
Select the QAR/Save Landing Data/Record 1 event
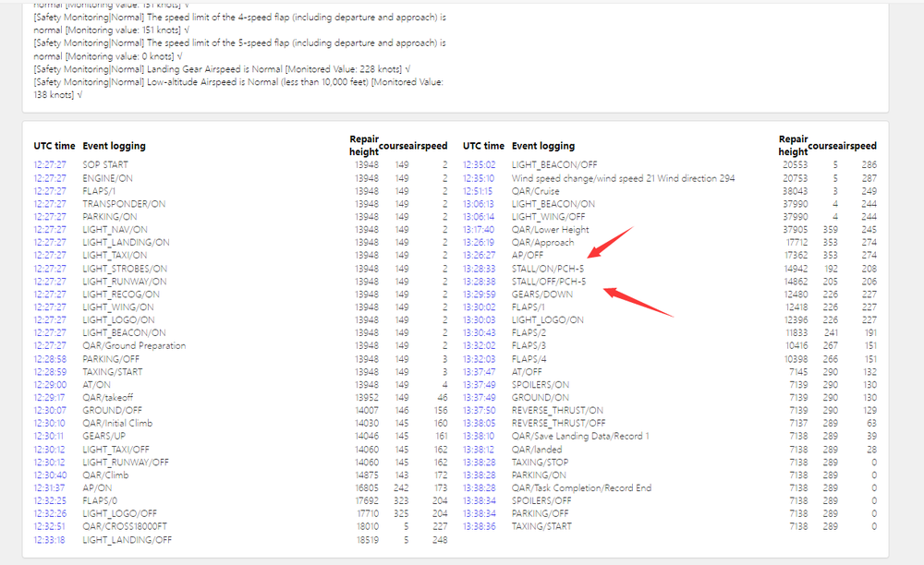(580, 436)
